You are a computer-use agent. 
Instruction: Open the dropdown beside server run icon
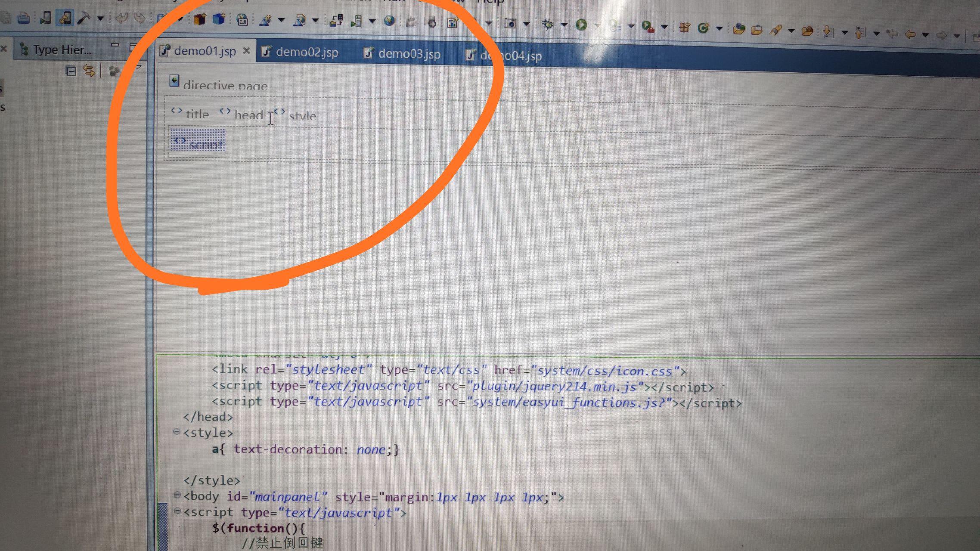(x=372, y=21)
